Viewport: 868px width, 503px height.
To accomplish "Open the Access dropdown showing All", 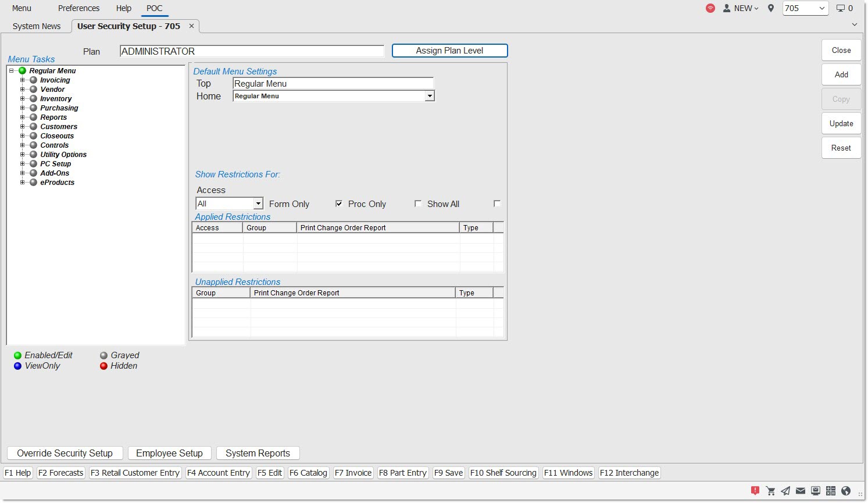I will [258, 204].
